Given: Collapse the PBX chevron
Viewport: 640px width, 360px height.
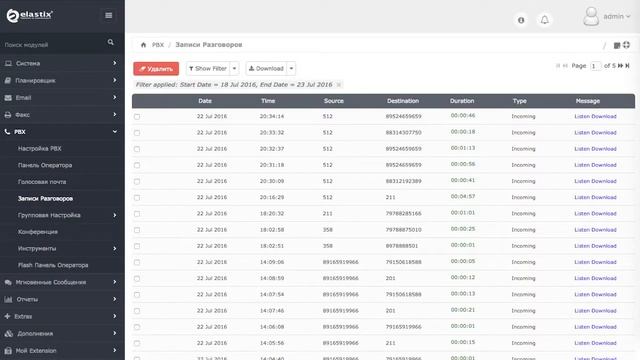Looking at the screenshot, I should coord(115,132).
